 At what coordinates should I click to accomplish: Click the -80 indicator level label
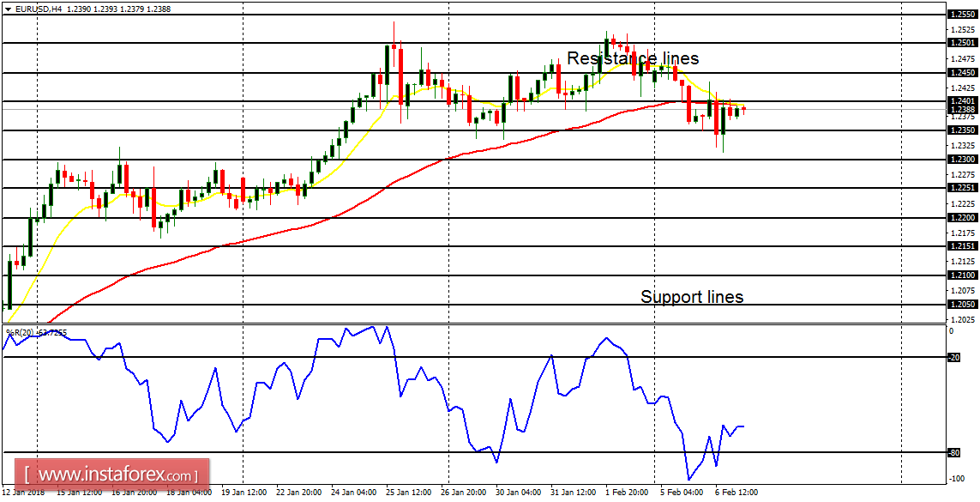point(954,452)
